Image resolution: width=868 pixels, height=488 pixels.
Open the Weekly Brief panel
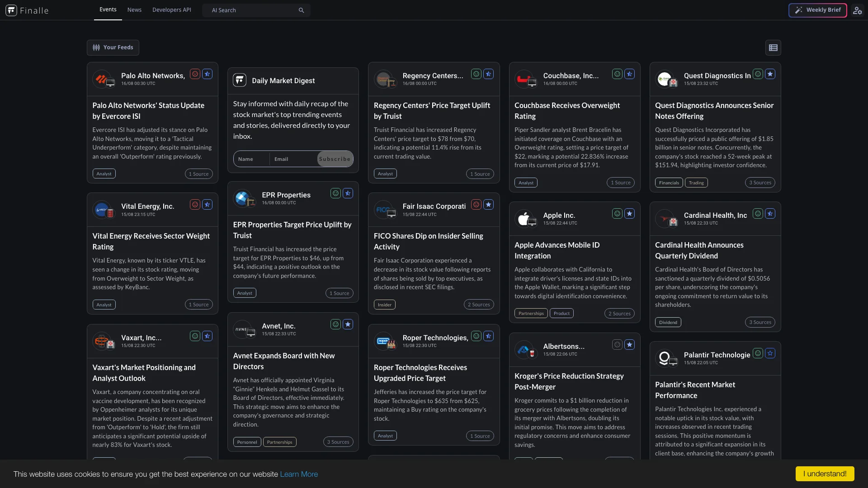[x=817, y=10]
